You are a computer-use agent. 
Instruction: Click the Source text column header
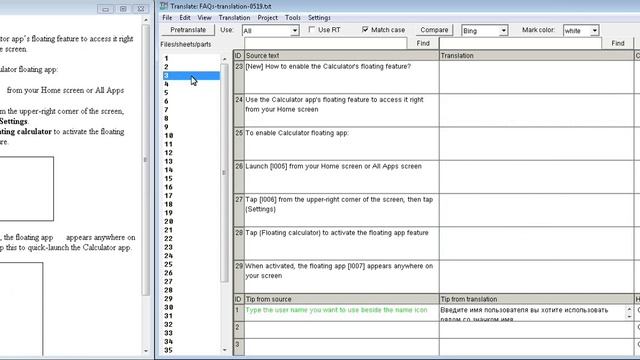342,56
